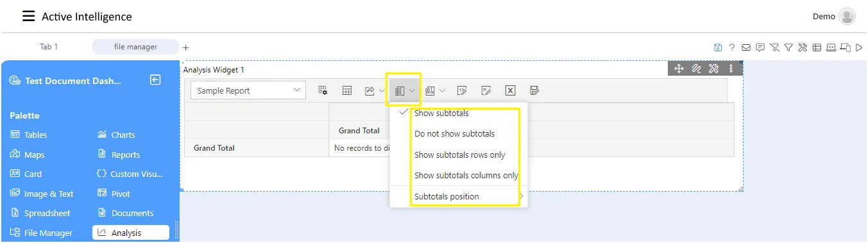Toggle the subtotals toolbar dropdown button
868x243 pixels.
pyautogui.click(x=404, y=91)
